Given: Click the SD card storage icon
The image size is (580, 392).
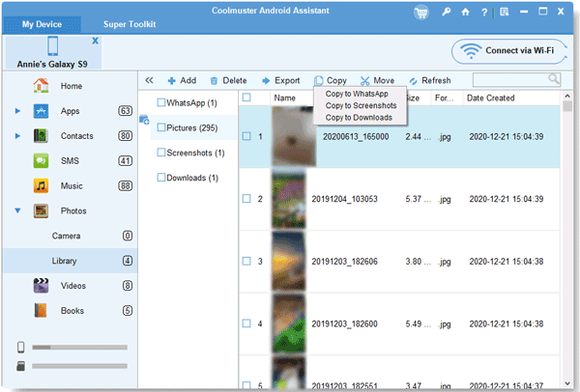Looking at the screenshot, I should pyautogui.click(x=21, y=366).
